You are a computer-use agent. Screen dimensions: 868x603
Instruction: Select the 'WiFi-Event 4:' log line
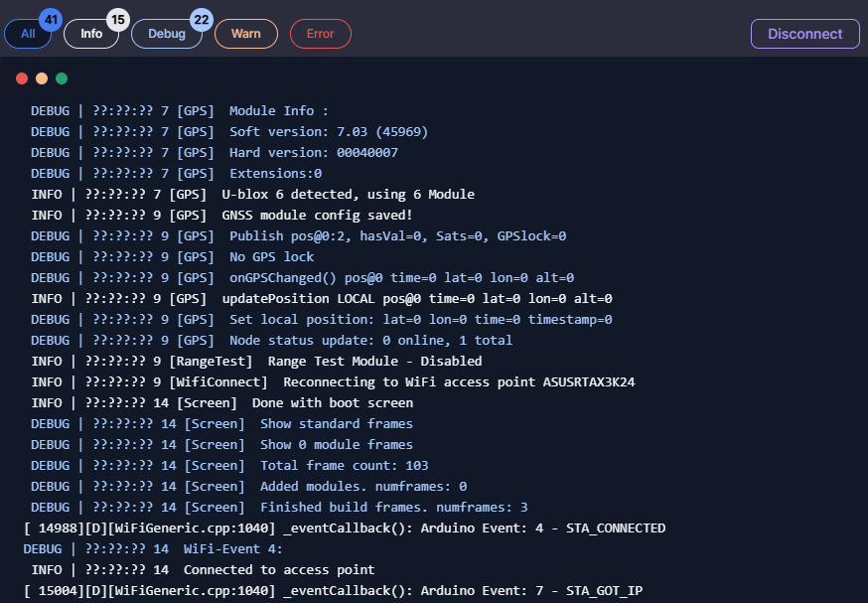(x=153, y=549)
